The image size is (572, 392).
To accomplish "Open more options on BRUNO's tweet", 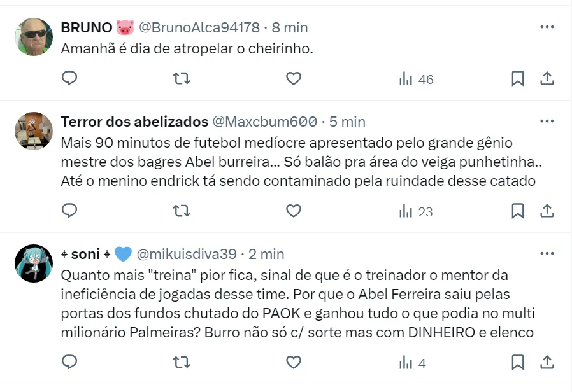I will (547, 27).
